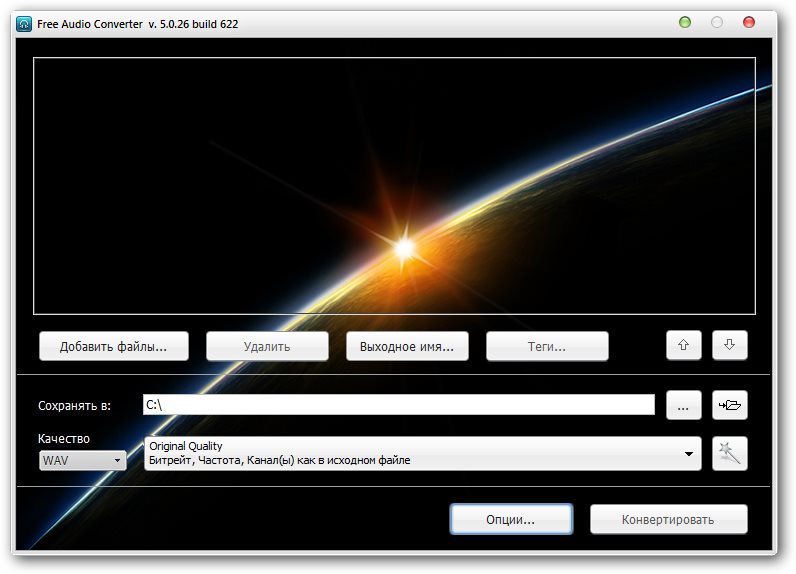The height and width of the screenshot is (574, 796).
Task: Click the 'Теги...' button
Action: pyautogui.click(x=547, y=347)
